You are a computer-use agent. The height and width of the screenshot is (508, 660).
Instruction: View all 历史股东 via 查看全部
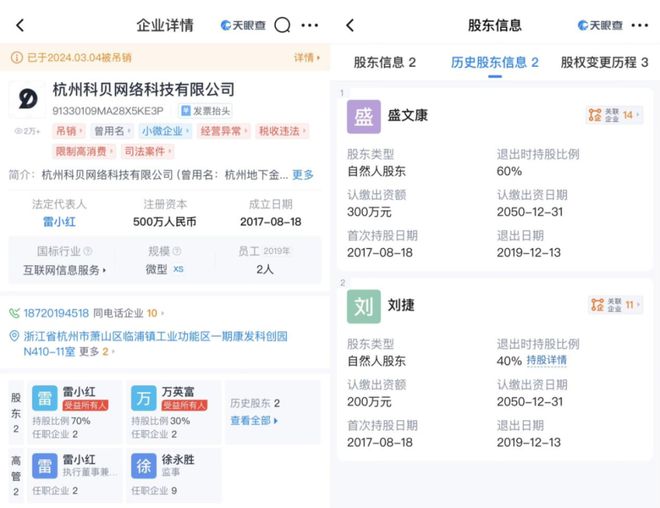coord(254,420)
